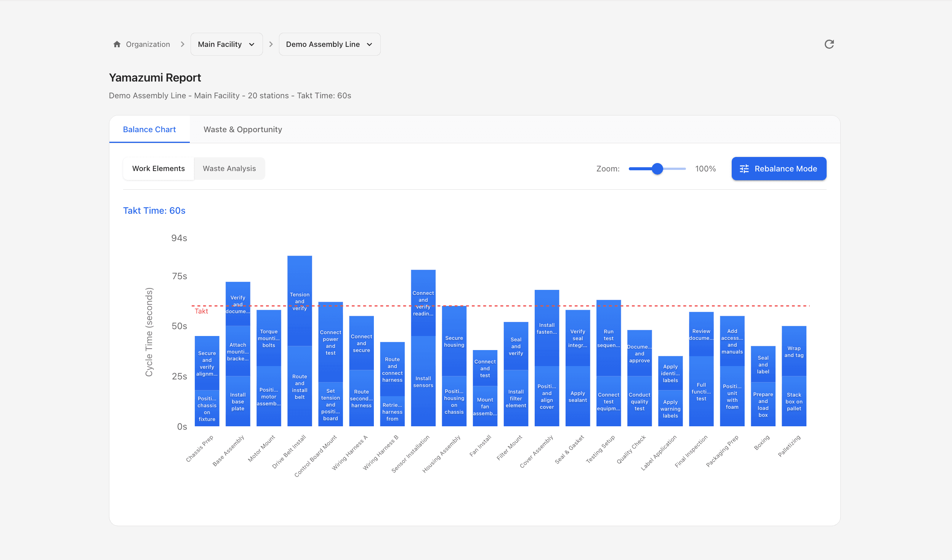This screenshot has width=952, height=560.
Task: Click the Demo Assembly Line dropdown arrow
Action: (369, 45)
